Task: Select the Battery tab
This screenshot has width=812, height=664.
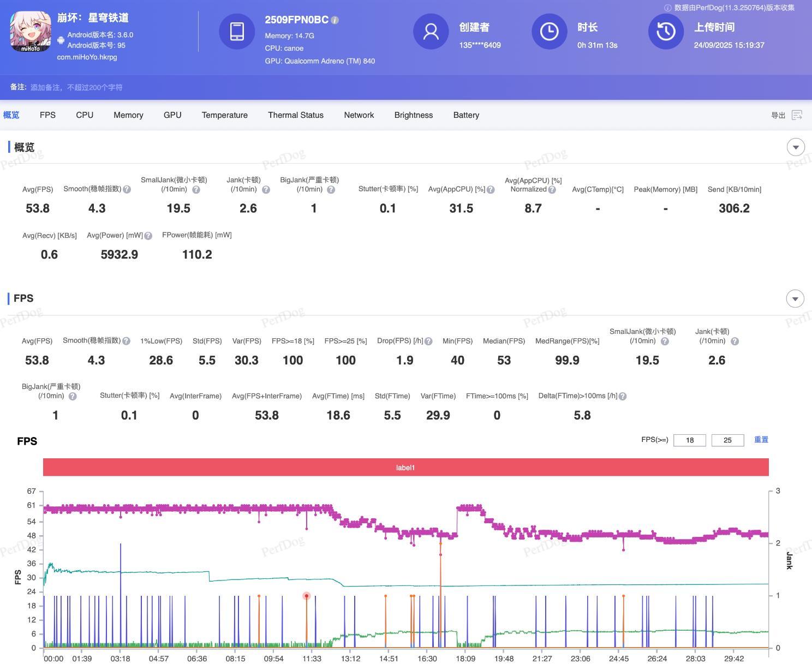Action: [x=466, y=115]
